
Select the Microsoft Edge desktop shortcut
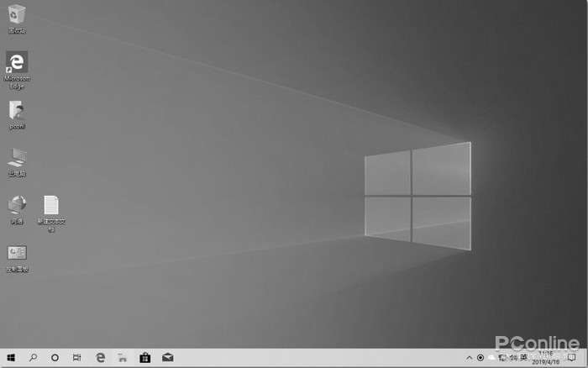(x=17, y=64)
